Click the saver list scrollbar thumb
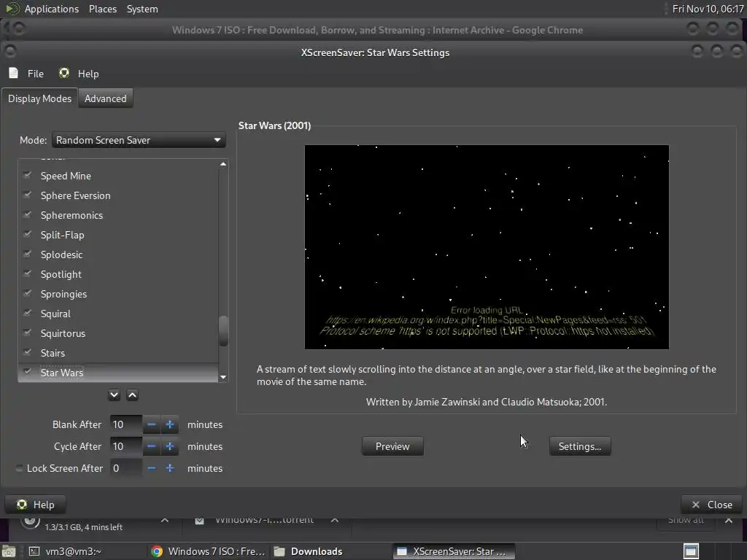The height and width of the screenshot is (560, 747). (223, 330)
